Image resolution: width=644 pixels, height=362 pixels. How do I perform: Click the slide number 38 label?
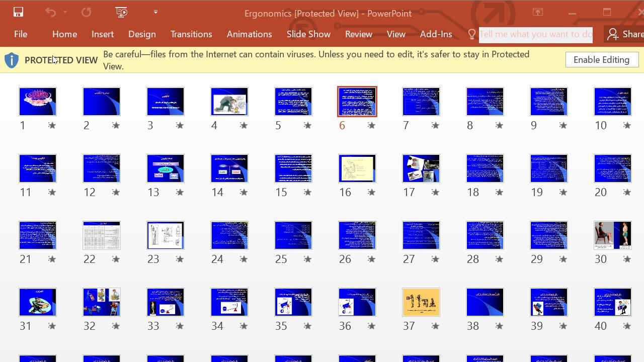[x=473, y=326]
